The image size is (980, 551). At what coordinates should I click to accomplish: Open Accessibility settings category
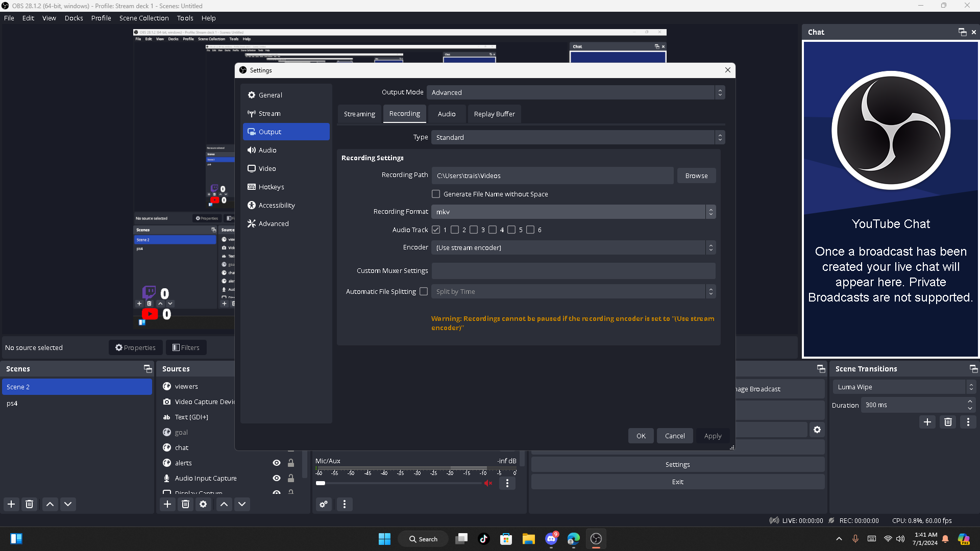(x=286, y=205)
